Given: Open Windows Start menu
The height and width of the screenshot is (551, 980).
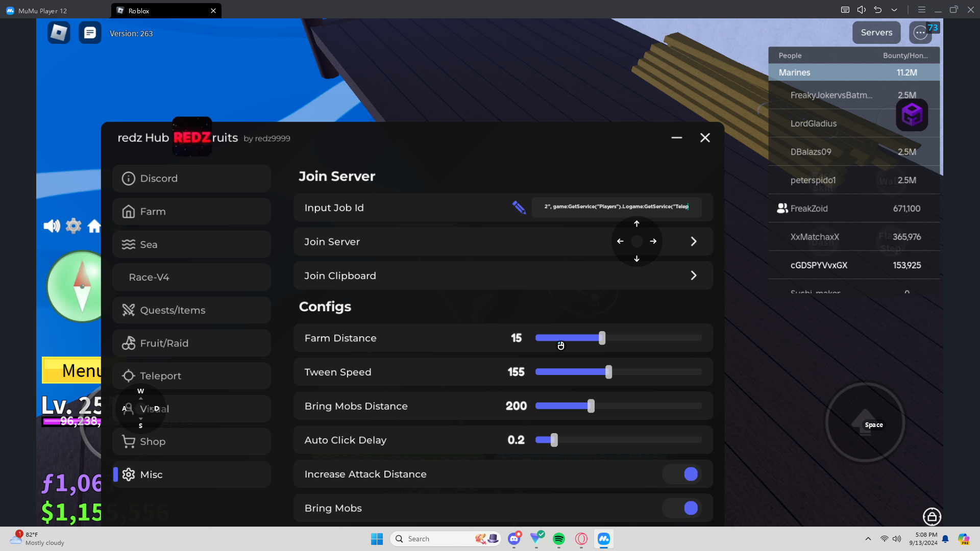Looking at the screenshot, I should coord(377,539).
